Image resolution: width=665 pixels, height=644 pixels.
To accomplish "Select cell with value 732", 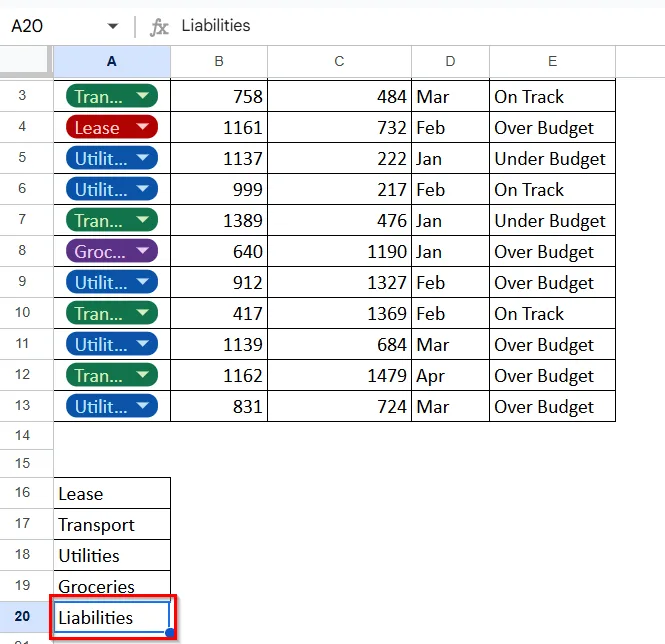I will coord(339,127).
